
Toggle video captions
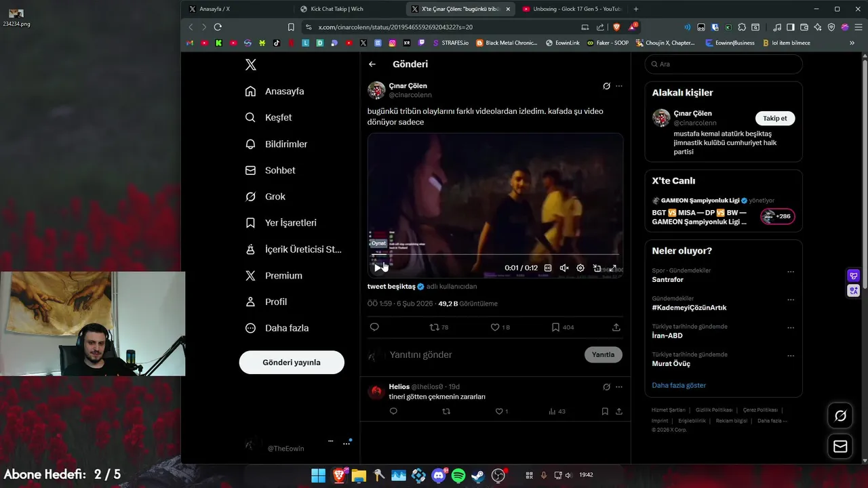tap(548, 268)
